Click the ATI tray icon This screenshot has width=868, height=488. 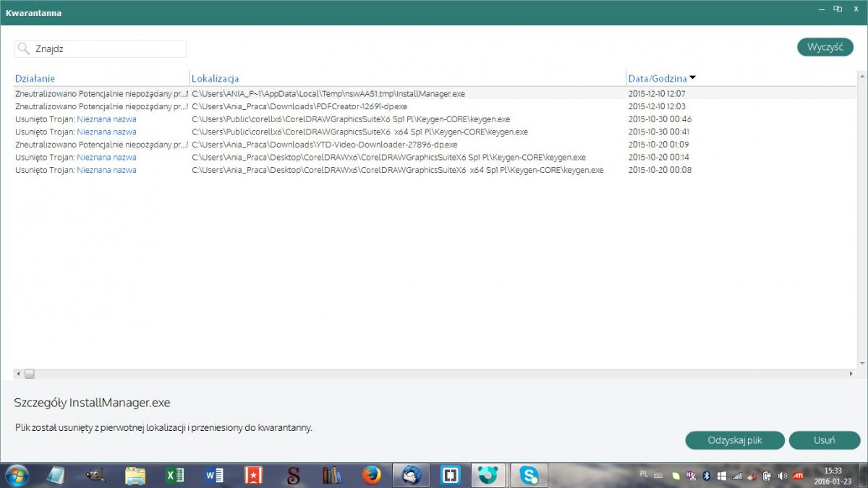(x=798, y=476)
